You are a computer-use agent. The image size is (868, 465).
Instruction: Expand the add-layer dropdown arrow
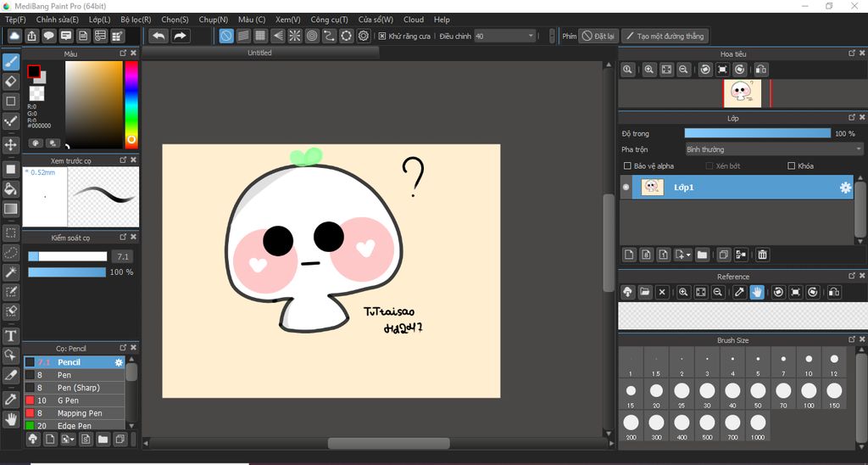point(688,255)
